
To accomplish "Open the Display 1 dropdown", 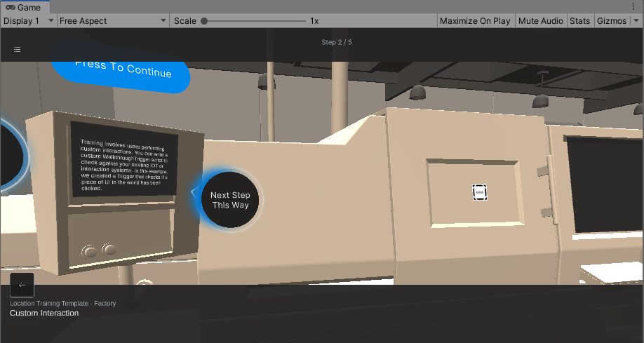I will [x=29, y=21].
